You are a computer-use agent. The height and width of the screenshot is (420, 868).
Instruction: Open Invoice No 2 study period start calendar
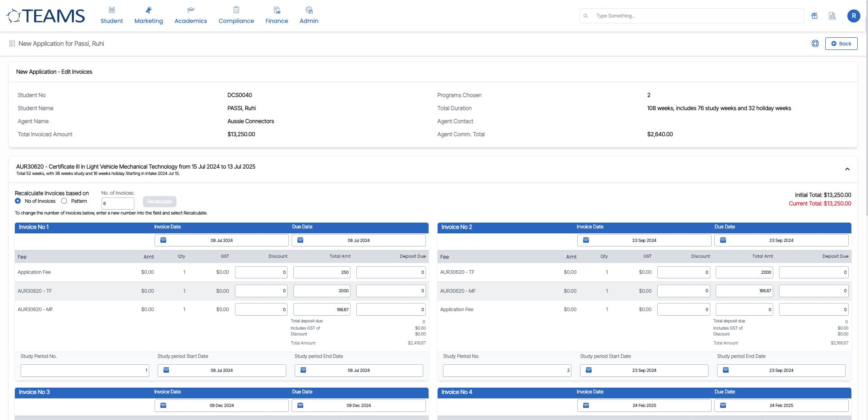click(x=589, y=370)
